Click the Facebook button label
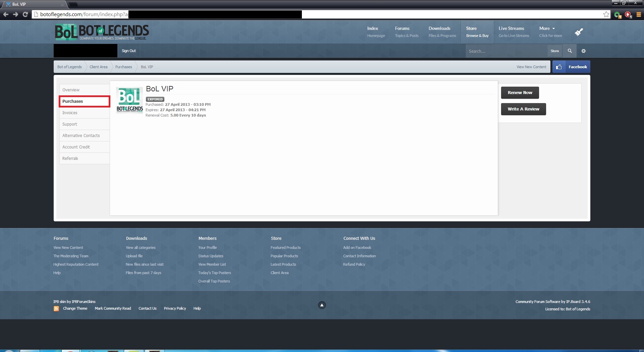 click(x=578, y=67)
